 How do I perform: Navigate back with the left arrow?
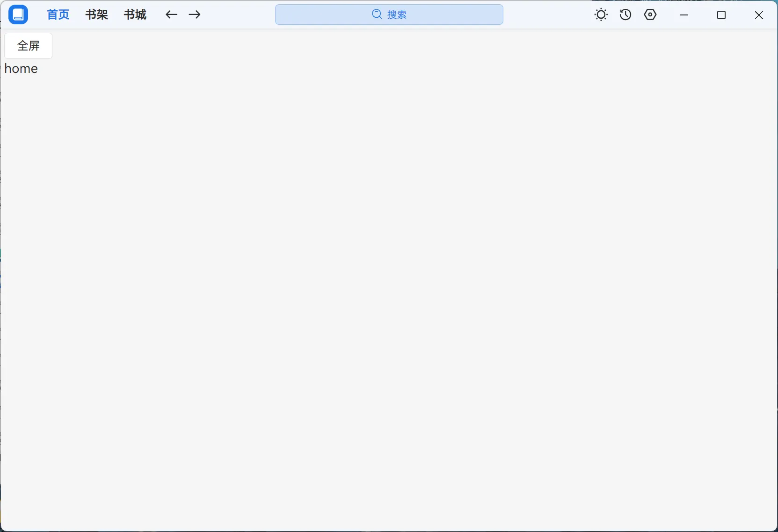pos(172,14)
